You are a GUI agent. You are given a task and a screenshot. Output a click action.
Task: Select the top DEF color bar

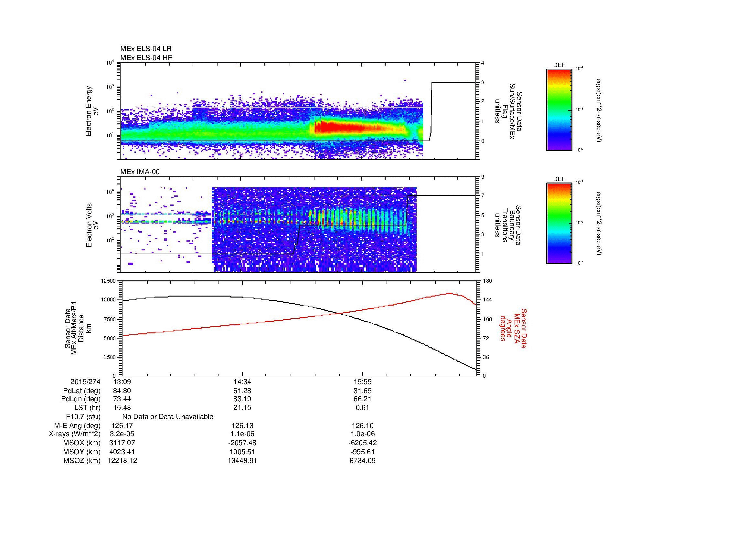(559, 110)
